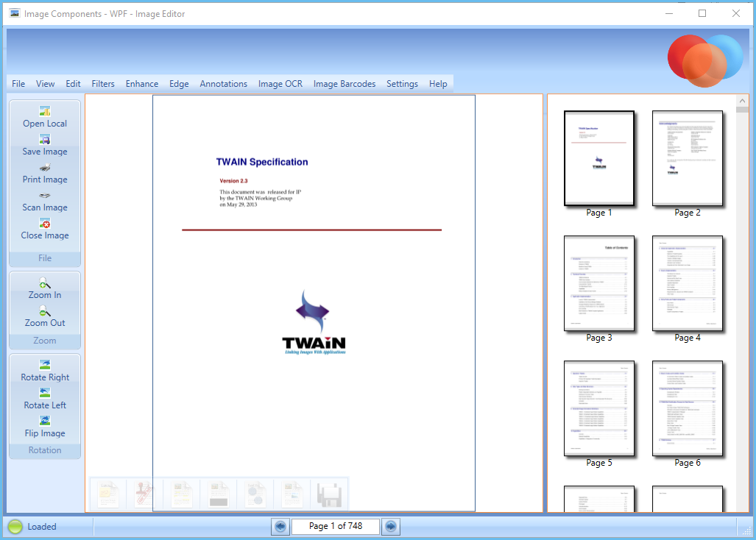Screen dimensions: 756x540
Task: Open the Edge menu
Action: tap(179, 84)
